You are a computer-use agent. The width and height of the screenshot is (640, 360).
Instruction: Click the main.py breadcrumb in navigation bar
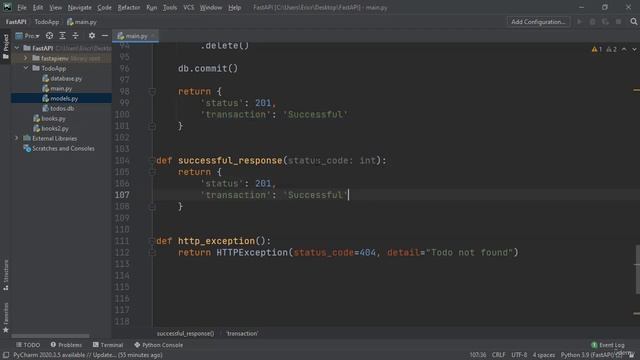(x=82, y=22)
